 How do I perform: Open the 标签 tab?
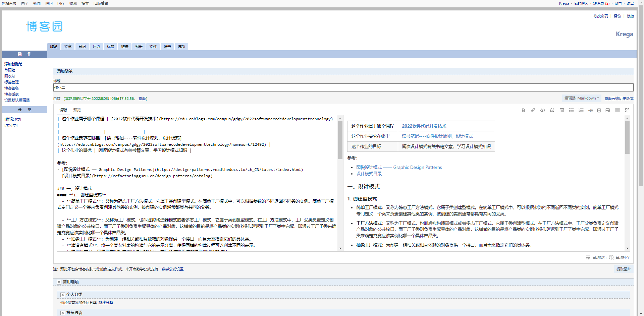(111, 47)
